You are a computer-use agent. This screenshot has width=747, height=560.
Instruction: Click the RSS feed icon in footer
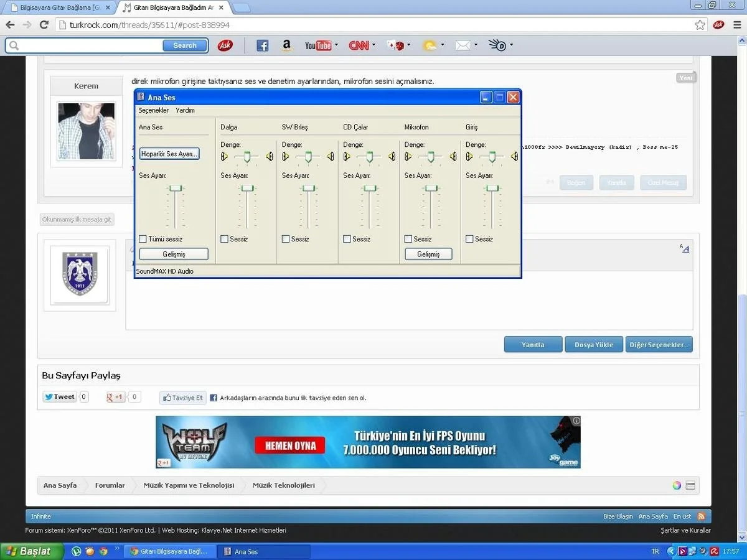tap(702, 516)
